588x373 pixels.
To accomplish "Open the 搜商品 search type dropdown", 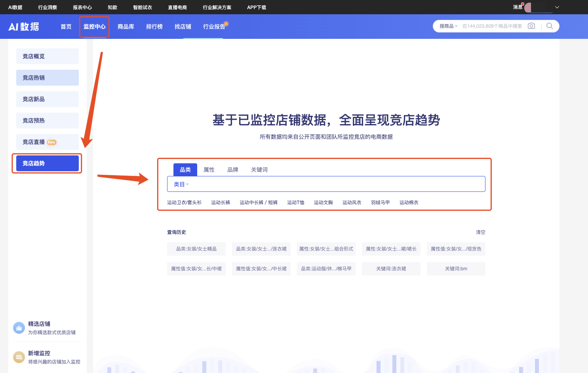I will 448,26.
